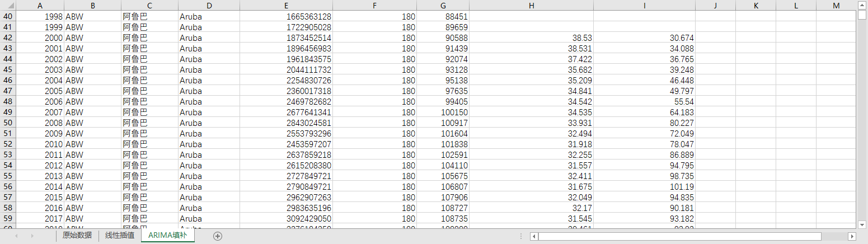This screenshot has width=868, height=244.
Task: Click the tab bar split handle dots
Action: click(x=521, y=236)
